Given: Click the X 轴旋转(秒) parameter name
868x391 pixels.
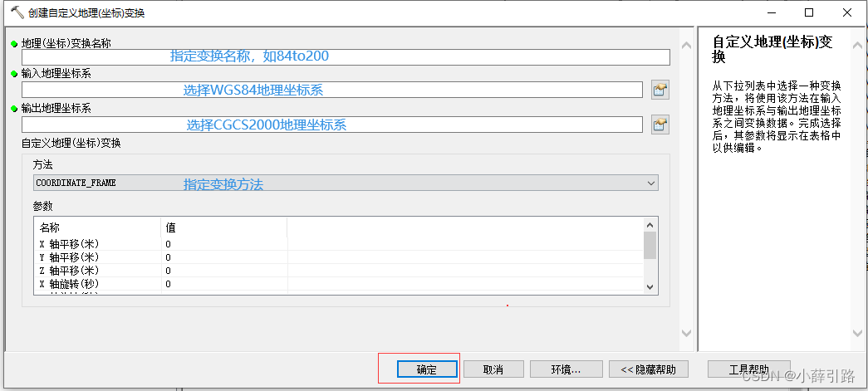Looking at the screenshot, I should (x=69, y=284).
